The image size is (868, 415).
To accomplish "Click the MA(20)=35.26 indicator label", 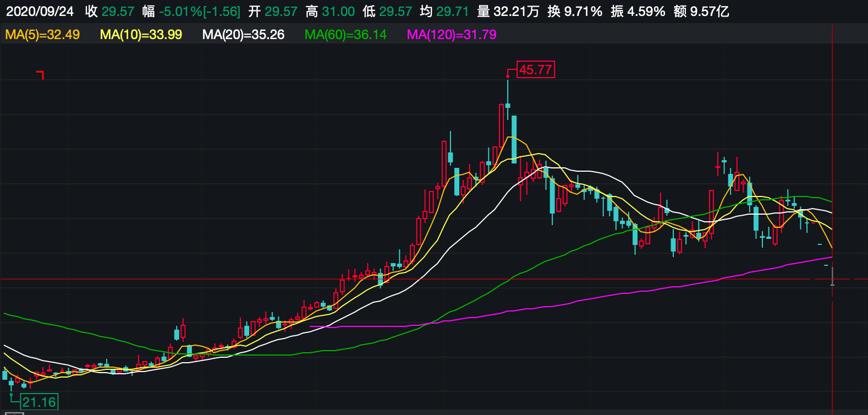I will click(243, 35).
